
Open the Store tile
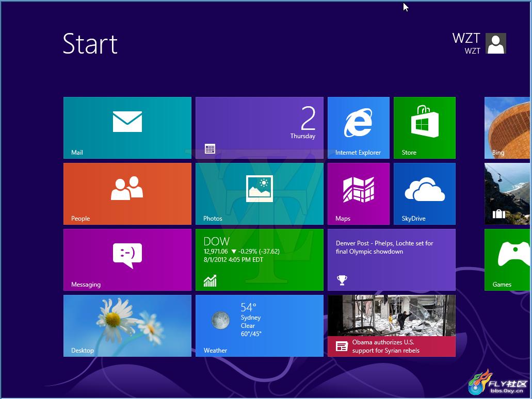click(x=425, y=128)
